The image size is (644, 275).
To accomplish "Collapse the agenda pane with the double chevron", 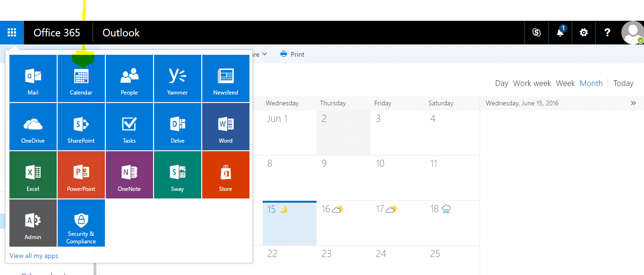I will click(634, 103).
